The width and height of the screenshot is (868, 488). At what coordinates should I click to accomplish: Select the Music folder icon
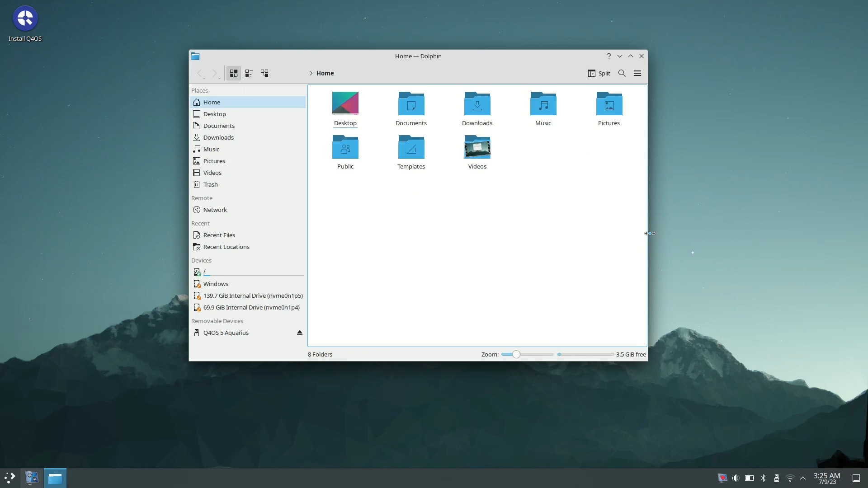tap(543, 103)
